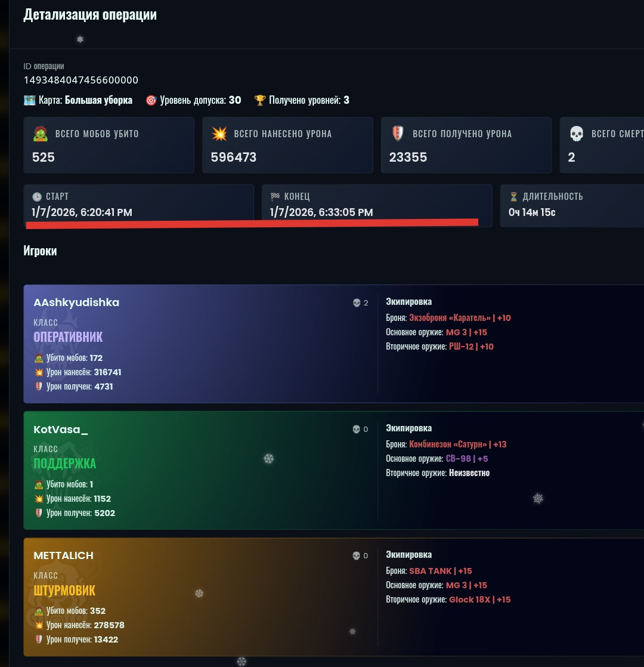The width and height of the screenshot is (644, 667).
Task: Click the target icon beside Уровень допуска
Action: point(151,100)
